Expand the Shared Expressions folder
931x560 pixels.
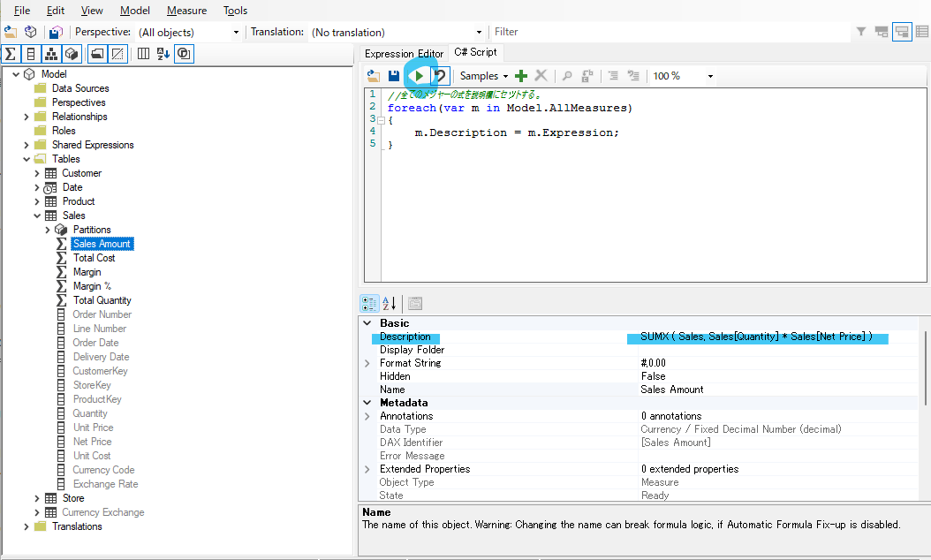pos(26,145)
